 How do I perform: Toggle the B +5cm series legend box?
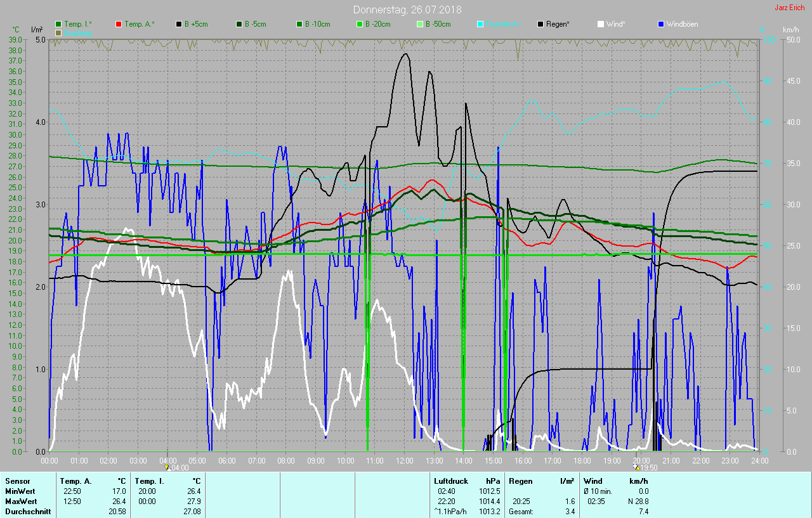[180, 24]
